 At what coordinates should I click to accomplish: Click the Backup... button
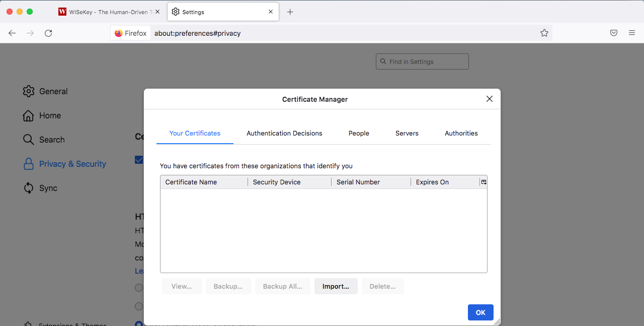click(x=228, y=286)
